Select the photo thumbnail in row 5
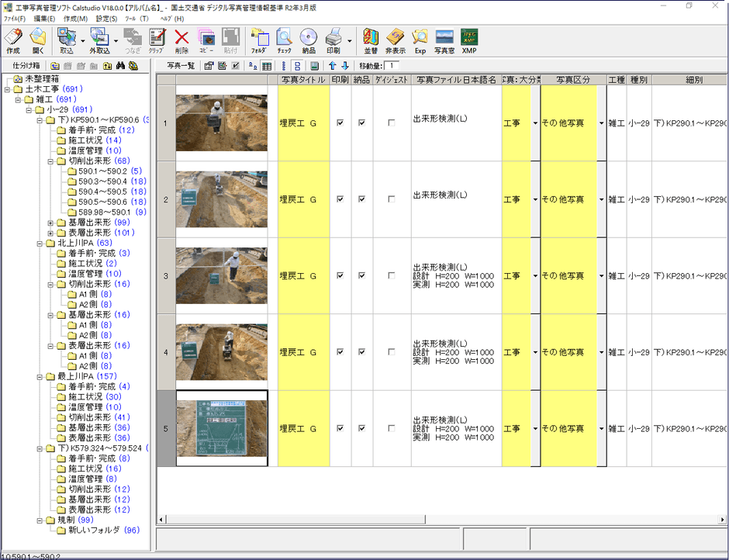The width and height of the screenshot is (729, 560). coord(223,427)
